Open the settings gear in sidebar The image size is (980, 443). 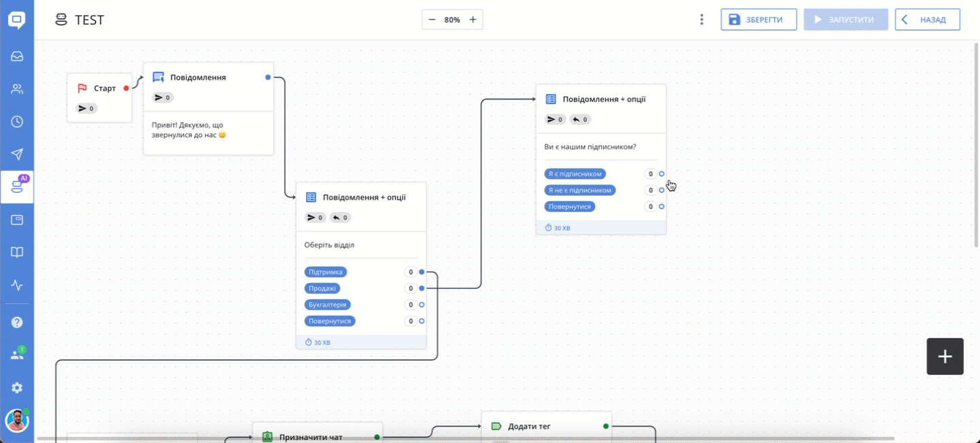click(x=17, y=387)
